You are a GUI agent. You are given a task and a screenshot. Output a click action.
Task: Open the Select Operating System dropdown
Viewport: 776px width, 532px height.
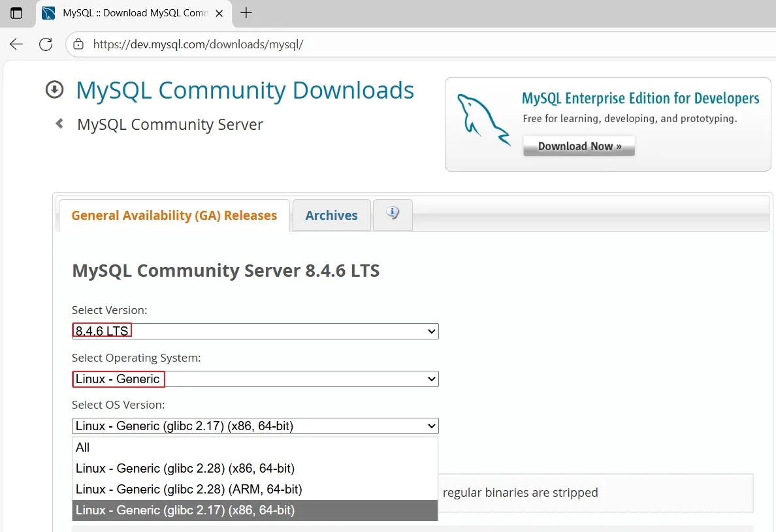click(255, 379)
